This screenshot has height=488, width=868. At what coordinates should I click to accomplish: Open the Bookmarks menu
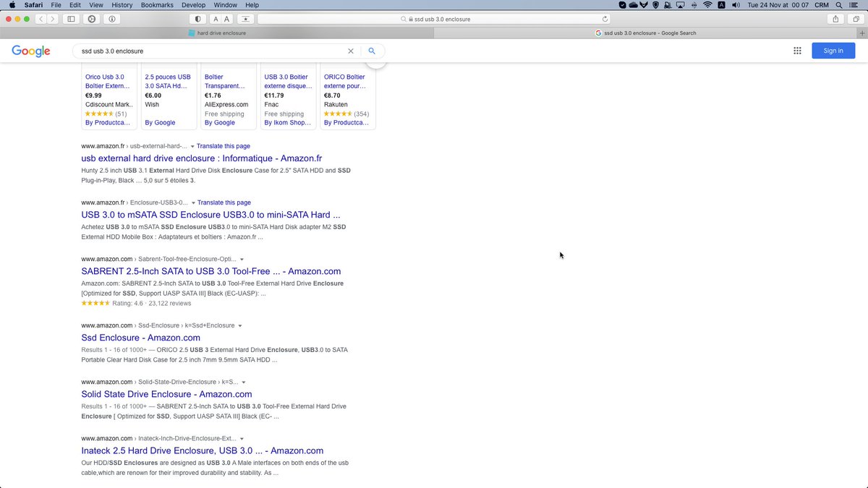click(157, 5)
